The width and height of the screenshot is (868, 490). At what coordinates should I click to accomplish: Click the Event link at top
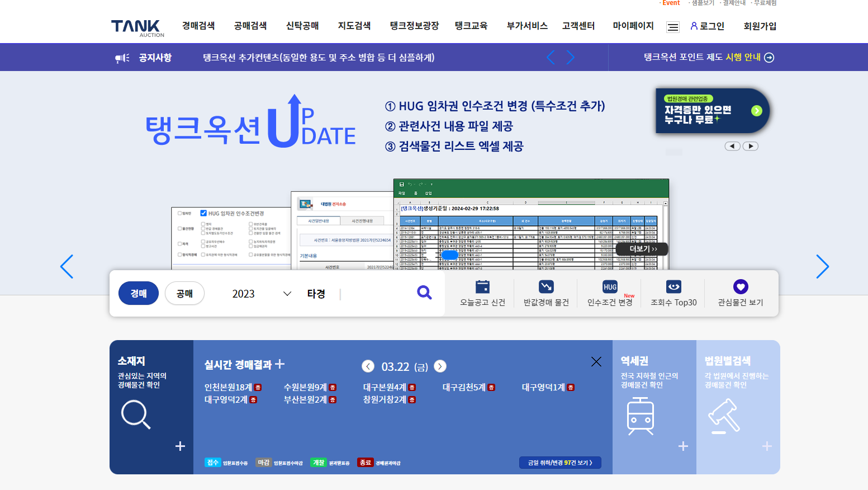671,3
